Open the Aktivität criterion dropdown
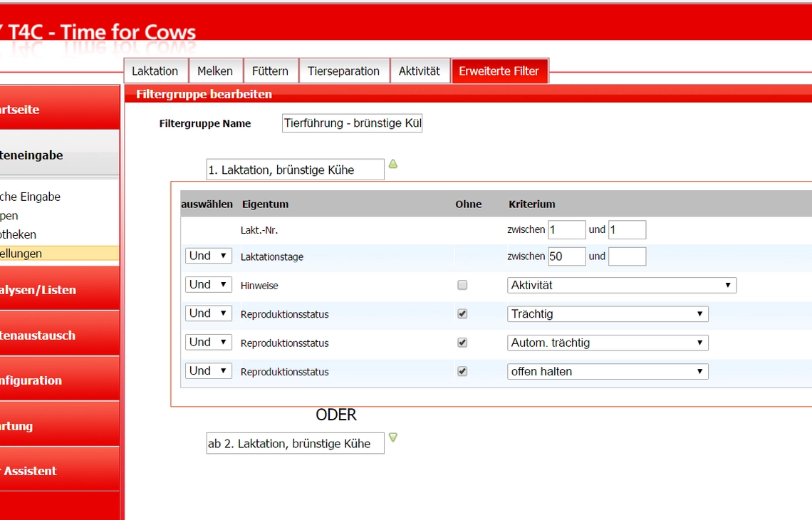Image resolution: width=812 pixels, height=520 pixels. pyautogui.click(x=622, y=286)
